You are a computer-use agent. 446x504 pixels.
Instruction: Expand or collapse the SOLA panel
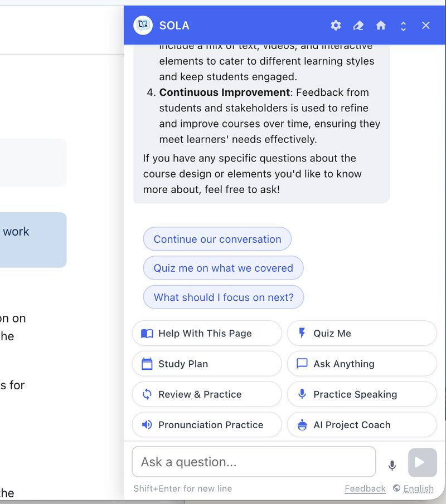(403, 26)
